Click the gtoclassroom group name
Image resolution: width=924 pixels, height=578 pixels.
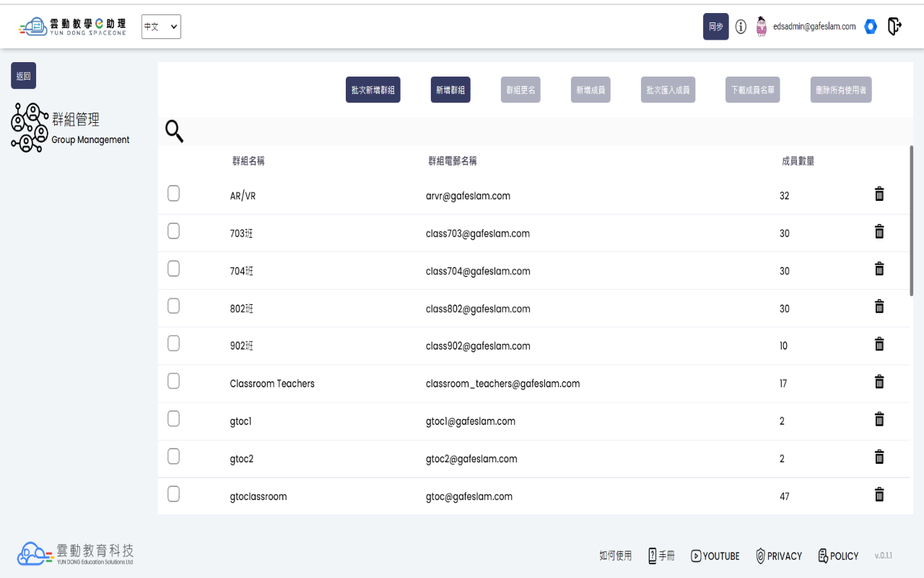pyautogui.click(x=258, y=496)
